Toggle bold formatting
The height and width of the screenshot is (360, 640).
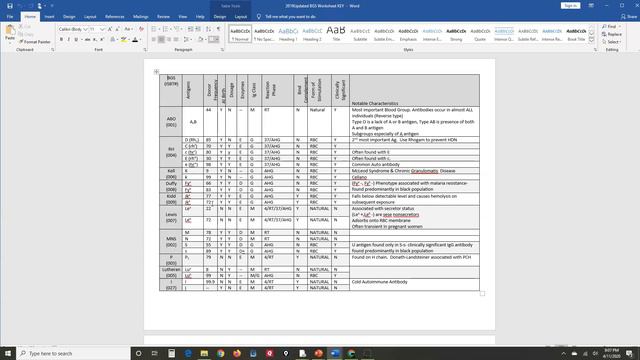tap(61, 40)
